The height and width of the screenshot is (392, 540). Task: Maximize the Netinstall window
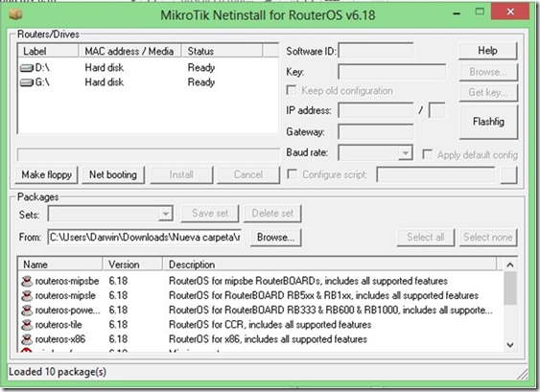pyautogui.click(x=480, y=12)
